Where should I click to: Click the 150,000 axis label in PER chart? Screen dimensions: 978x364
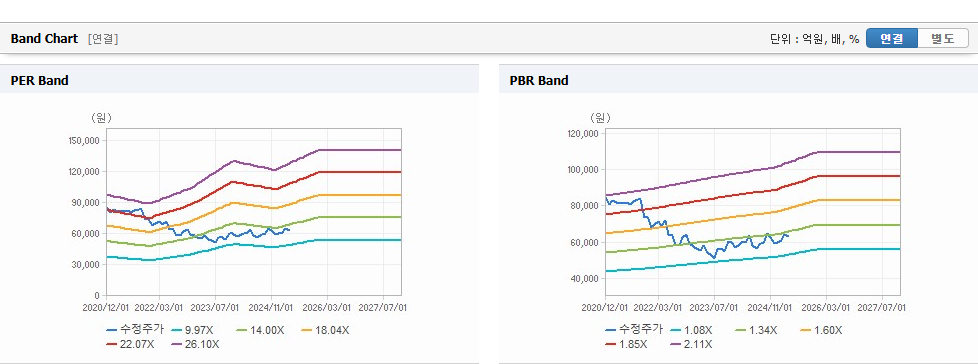84,141
